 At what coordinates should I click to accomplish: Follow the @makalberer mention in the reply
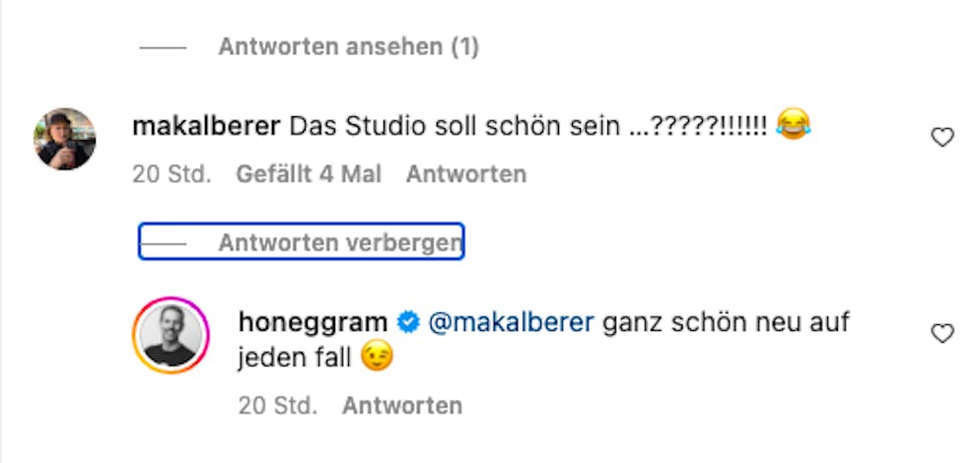click(x=510, y=323)
